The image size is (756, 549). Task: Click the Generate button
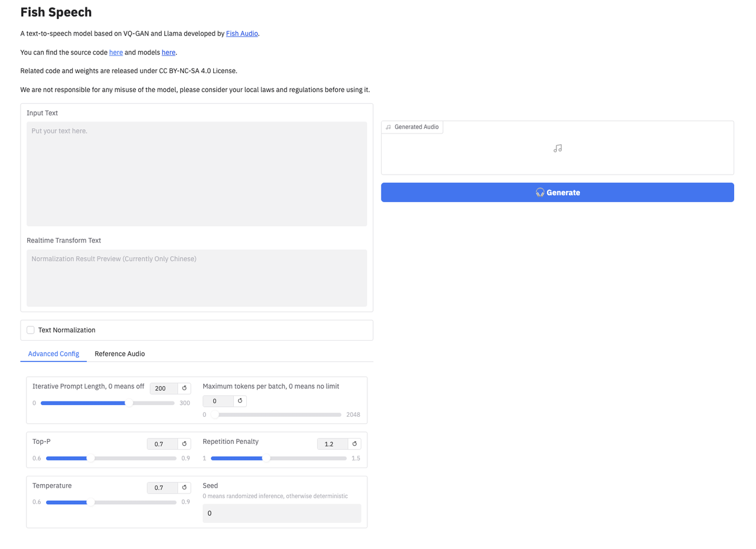558,192
